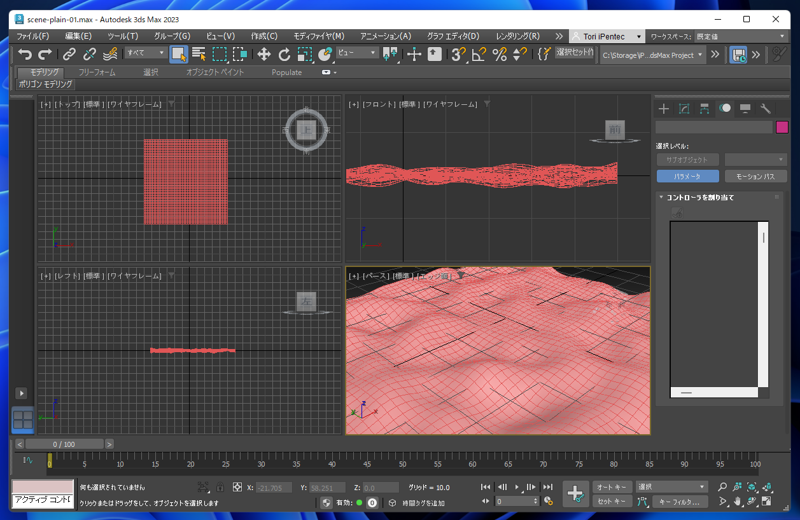Open the Create command panel tab
800x520 pixels.
663,108
